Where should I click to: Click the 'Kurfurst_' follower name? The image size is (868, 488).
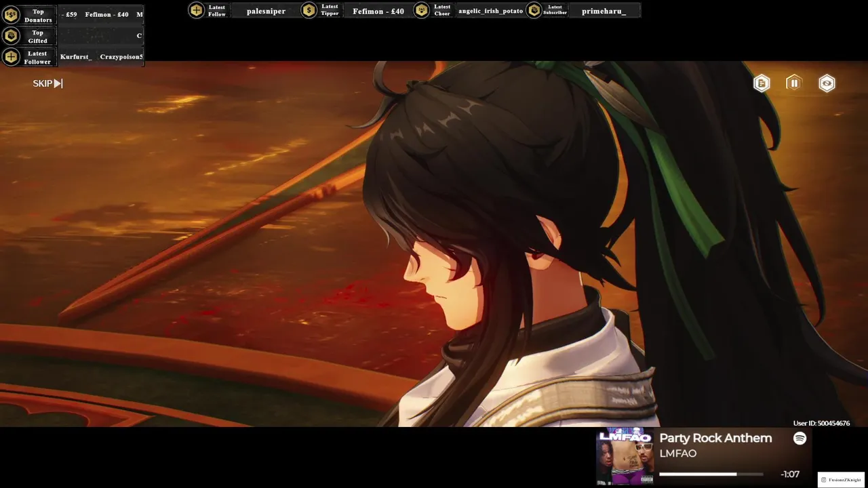tap(76, 56)
